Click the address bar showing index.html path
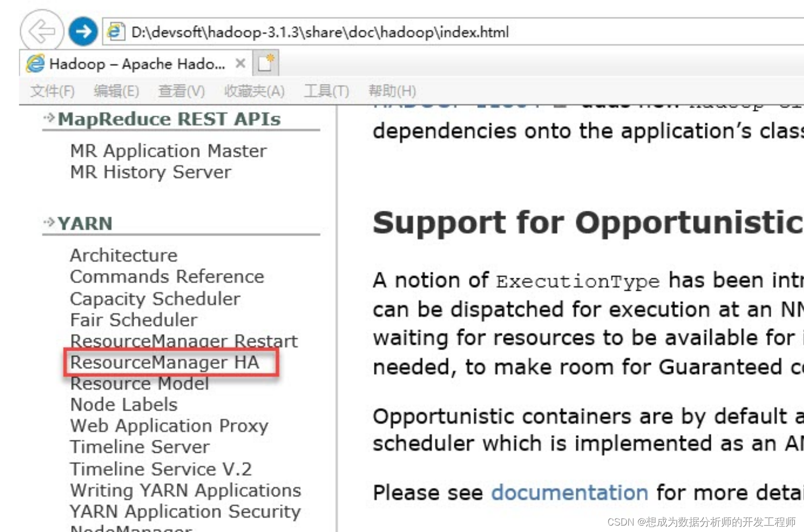The height and width of the screenshot is (532, 804). tap(454, 32)
